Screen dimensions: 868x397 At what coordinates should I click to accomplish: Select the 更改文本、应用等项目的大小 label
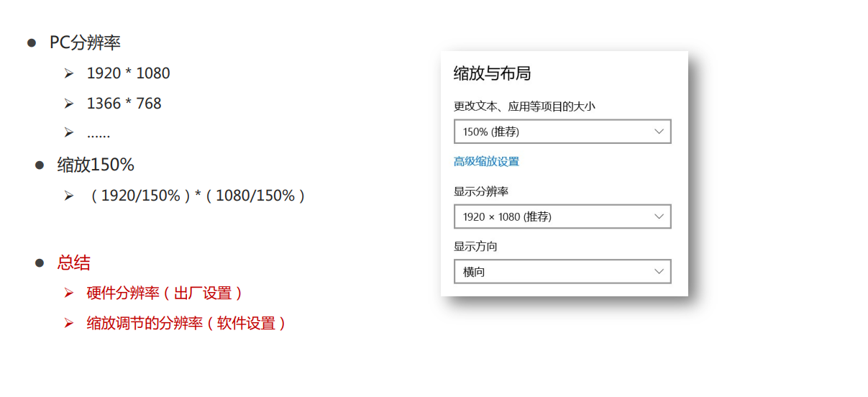[x=524, y=106]
